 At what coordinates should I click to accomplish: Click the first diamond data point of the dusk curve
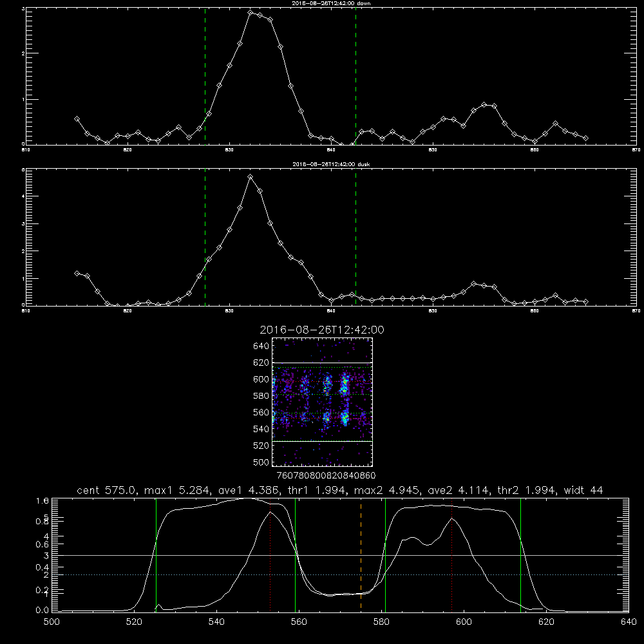(x=77, y=273)
